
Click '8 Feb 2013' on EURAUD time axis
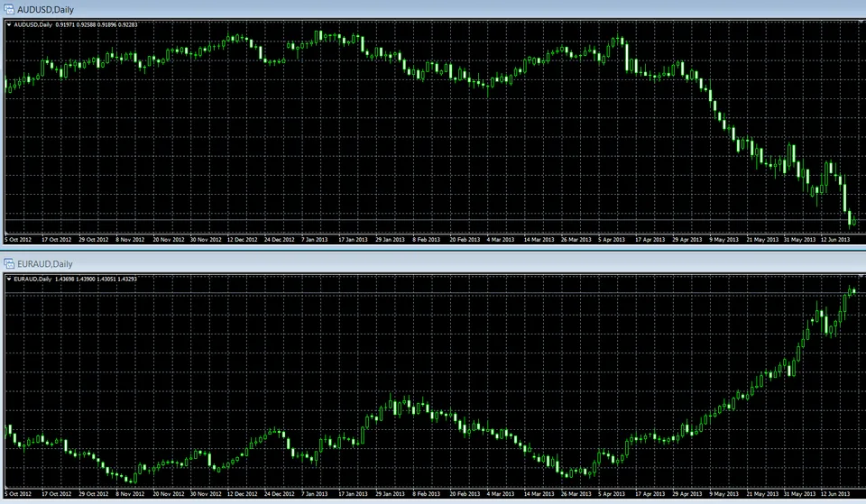427,494
